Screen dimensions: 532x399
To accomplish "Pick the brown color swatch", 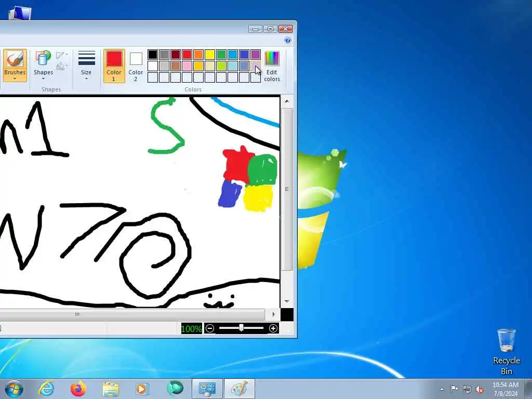I will point(176,66).
